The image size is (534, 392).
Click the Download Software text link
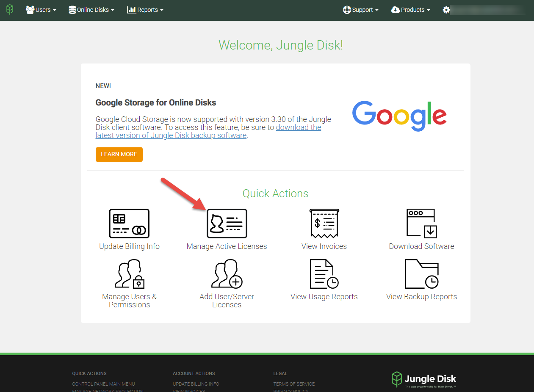click(x=421, y=246)
